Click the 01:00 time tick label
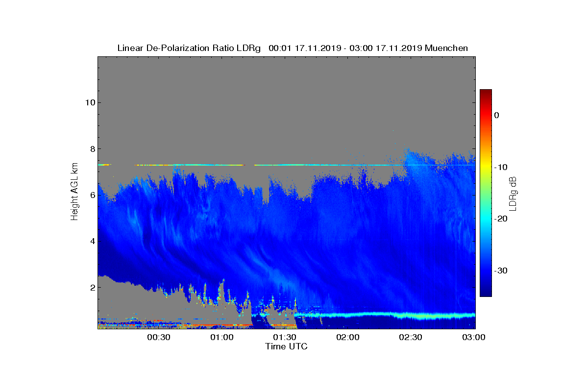 click(x=222, y=337)
